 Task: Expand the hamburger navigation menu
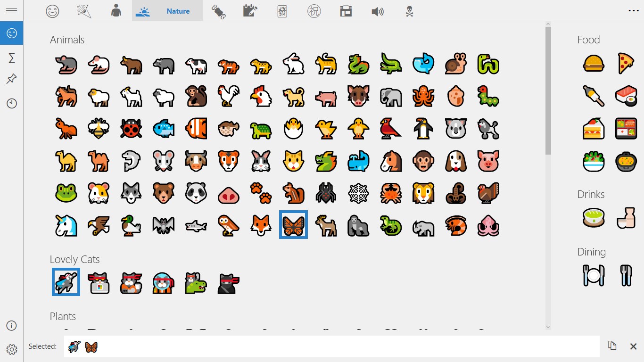(11, 10)
